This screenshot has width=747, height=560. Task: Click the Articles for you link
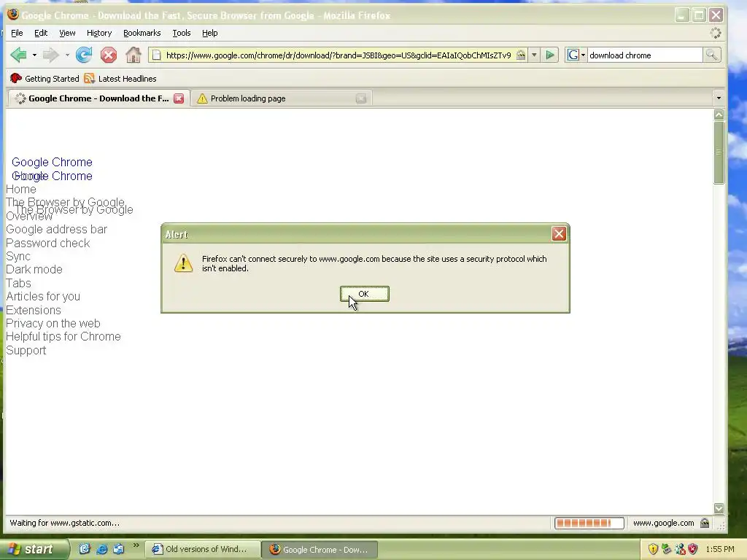point(43,297)
